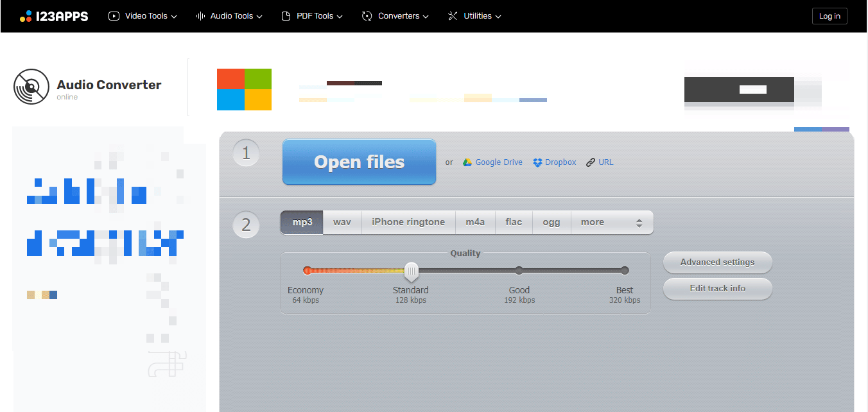Set quality to the Good point
This screenshot has height=412, width=868.
coord(519,270)
